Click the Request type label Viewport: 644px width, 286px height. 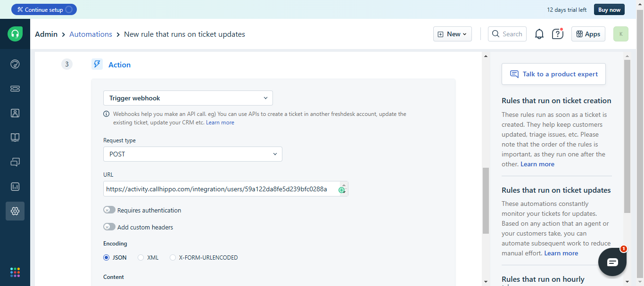point(119,140)
